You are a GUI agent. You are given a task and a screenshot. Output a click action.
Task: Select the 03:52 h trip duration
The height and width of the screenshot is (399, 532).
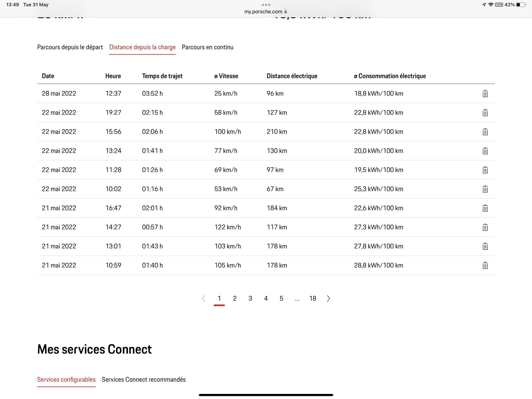(x=153, y=93)
